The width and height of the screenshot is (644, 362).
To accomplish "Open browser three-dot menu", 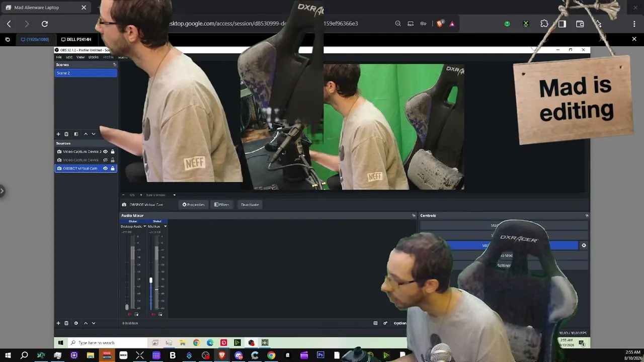I will (x=634, y=24).
